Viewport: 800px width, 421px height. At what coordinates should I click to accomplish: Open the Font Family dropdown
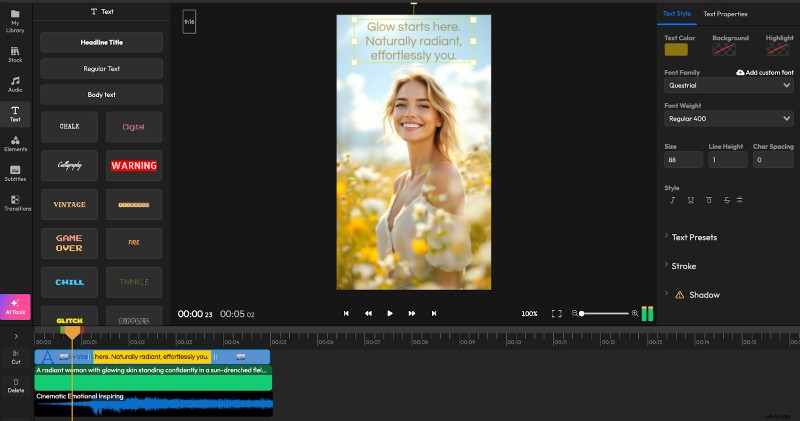click(729, 86)
